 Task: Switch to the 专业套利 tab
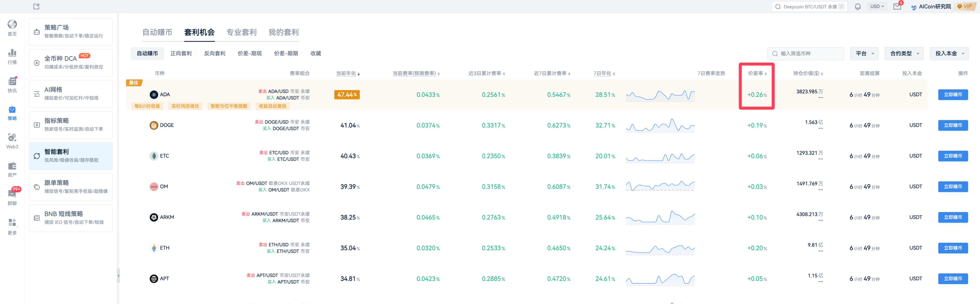point(242,32)
